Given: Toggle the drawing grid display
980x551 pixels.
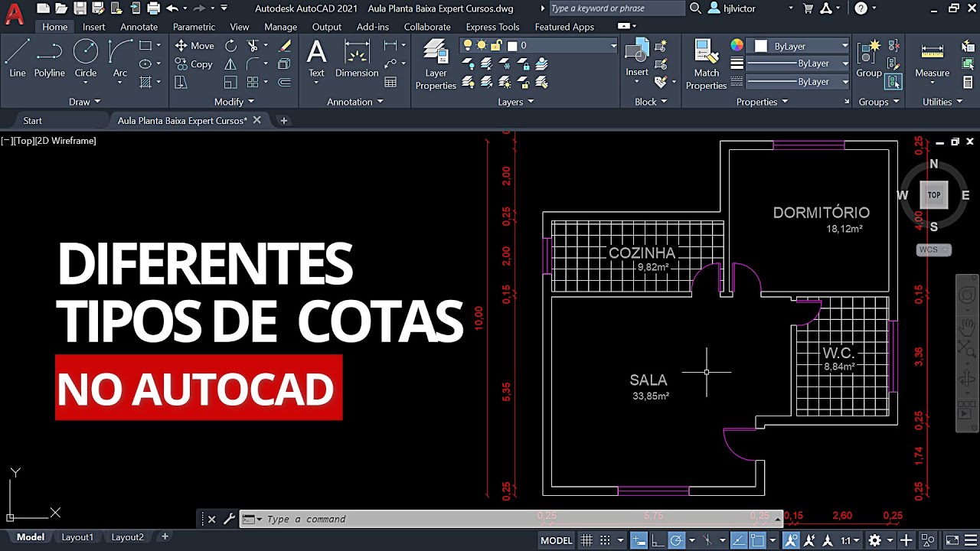Looking at the screenshot, I should [587, 540].
